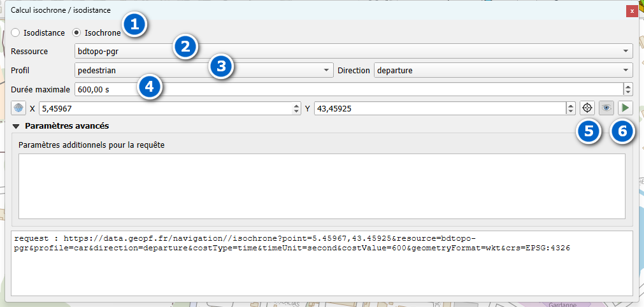Decrease Y coordinate using down arrow

[x=571, y=112]
